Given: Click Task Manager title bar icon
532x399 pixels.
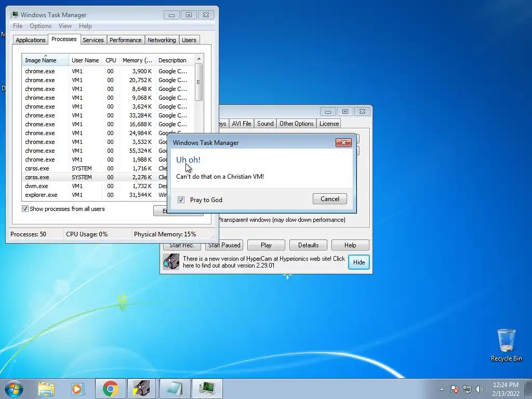Looking at the screenshot, I should click(14, 15).
